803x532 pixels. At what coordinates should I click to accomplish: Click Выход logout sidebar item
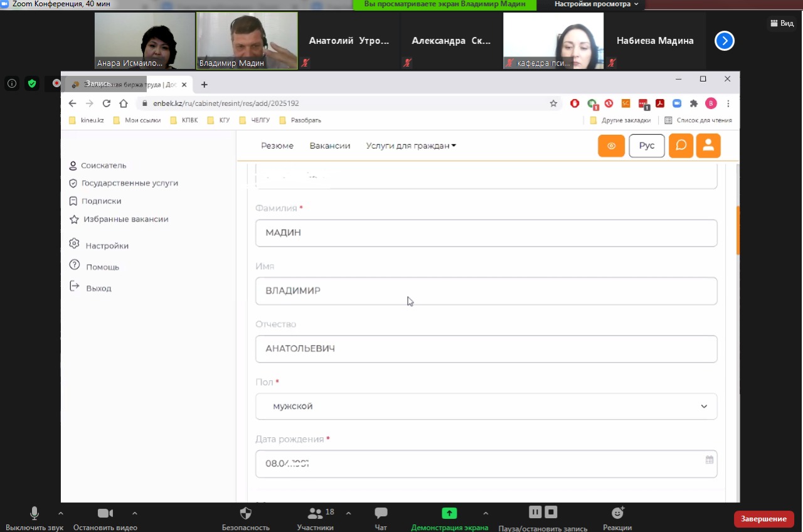click(x=90, y=288)
